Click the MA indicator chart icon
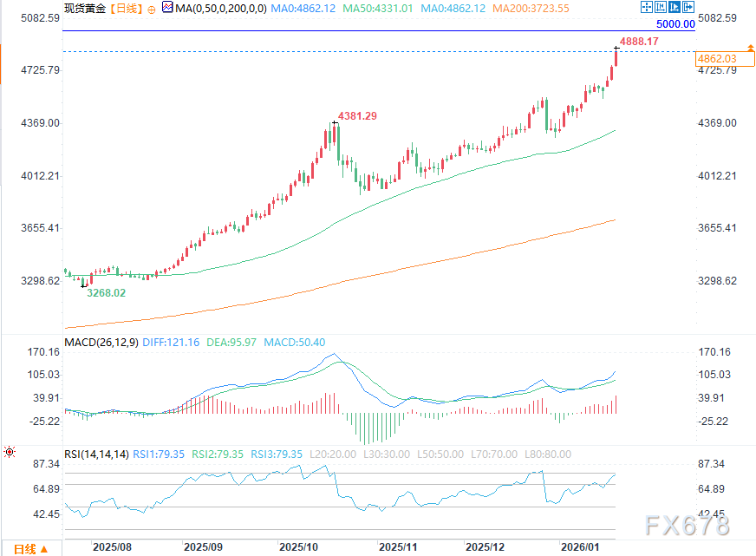This screenshot has height=556, width=756. click(167, 8)
